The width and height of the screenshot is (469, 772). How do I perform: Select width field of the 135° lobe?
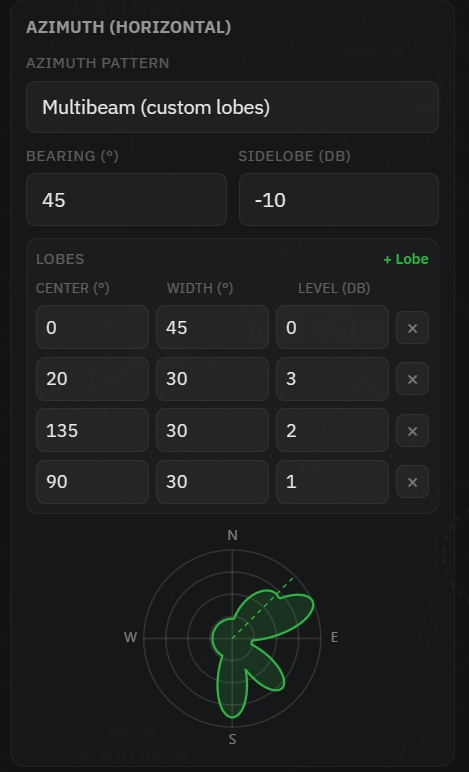point(212,430)
